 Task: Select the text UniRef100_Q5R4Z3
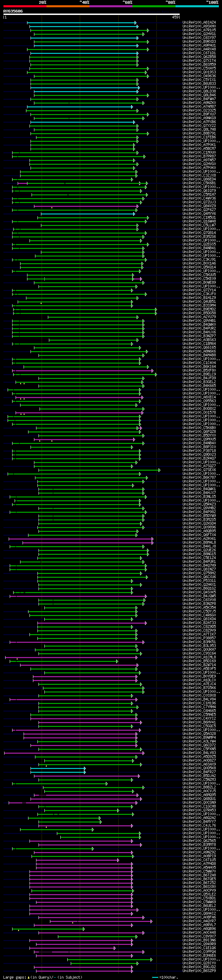pyautogui.click(x=199, y=504)
